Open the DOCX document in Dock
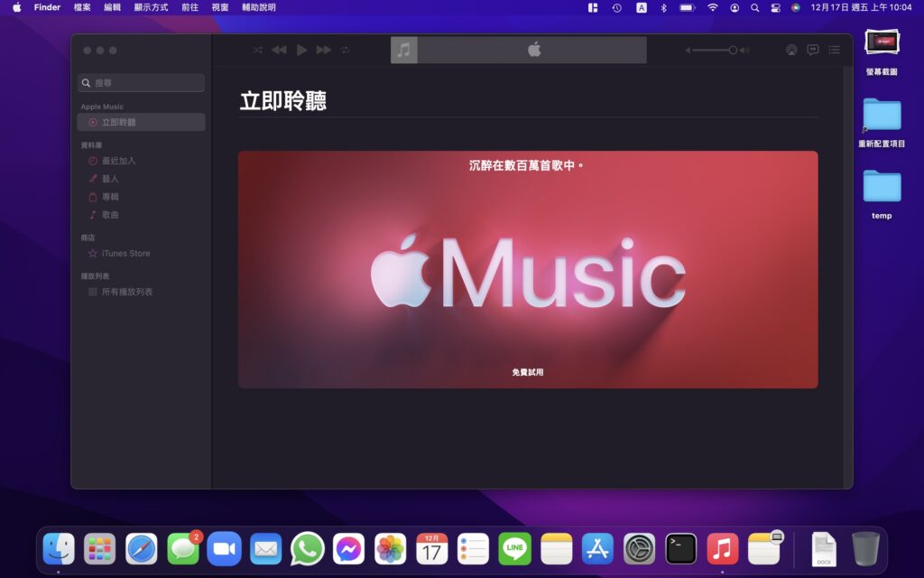Viewport: 924px width, 578px height. (x=824, y=549)
